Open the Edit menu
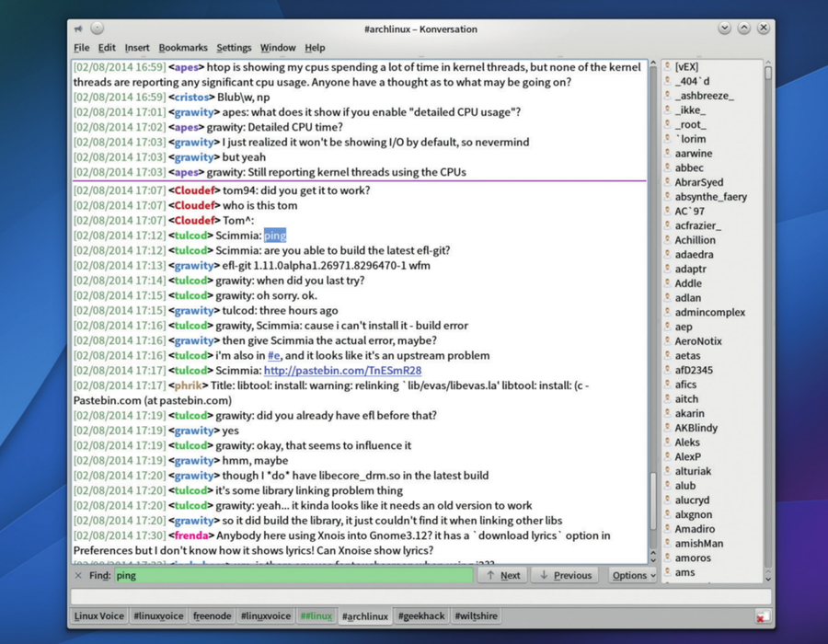Image resolution: width=828 pixels, height=644 pixels. [107, 48]
